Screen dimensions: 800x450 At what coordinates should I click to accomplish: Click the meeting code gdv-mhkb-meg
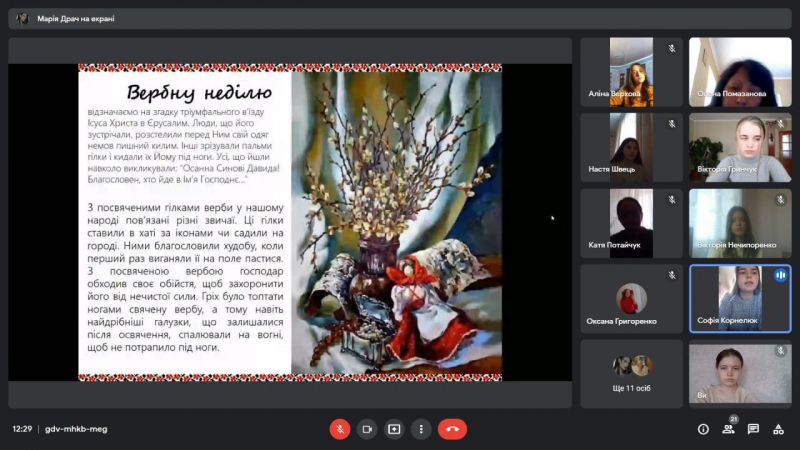coord(76,429)
